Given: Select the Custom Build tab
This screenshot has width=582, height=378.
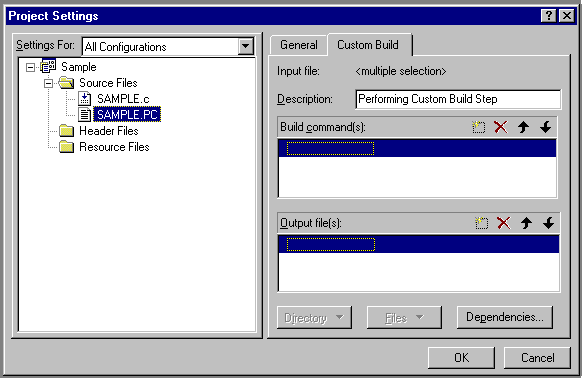Looking at the screenshot, I should click(368, 45).
